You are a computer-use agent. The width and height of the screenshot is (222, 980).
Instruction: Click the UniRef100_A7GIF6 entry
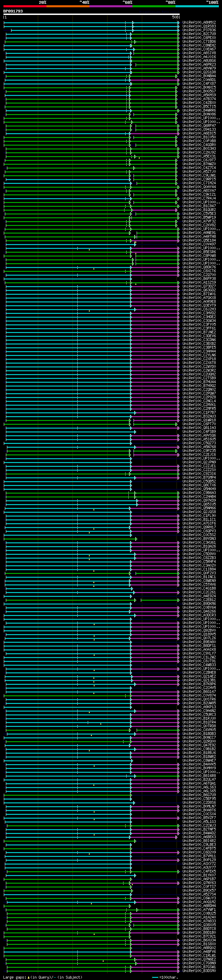point(199,523)
